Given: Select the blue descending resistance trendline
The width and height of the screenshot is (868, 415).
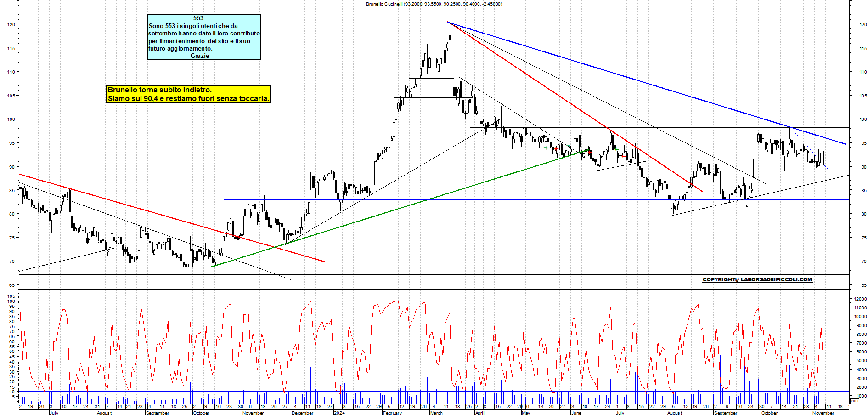Looking at the screenshot, I should [x=647, y=83].
